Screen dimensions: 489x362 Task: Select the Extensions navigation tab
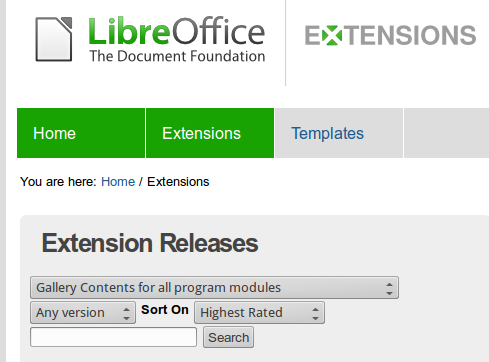pos(210,133)
